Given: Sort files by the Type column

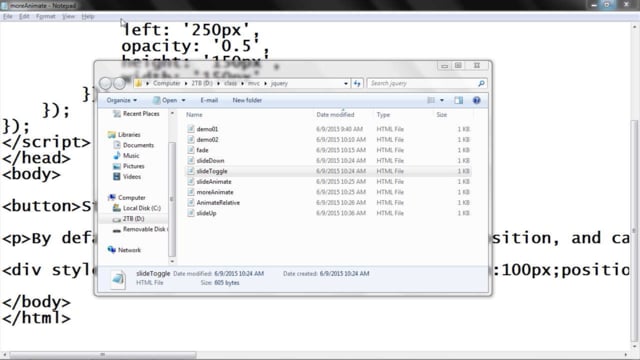Looking at the screenshot, I should [x=383, y=115].
